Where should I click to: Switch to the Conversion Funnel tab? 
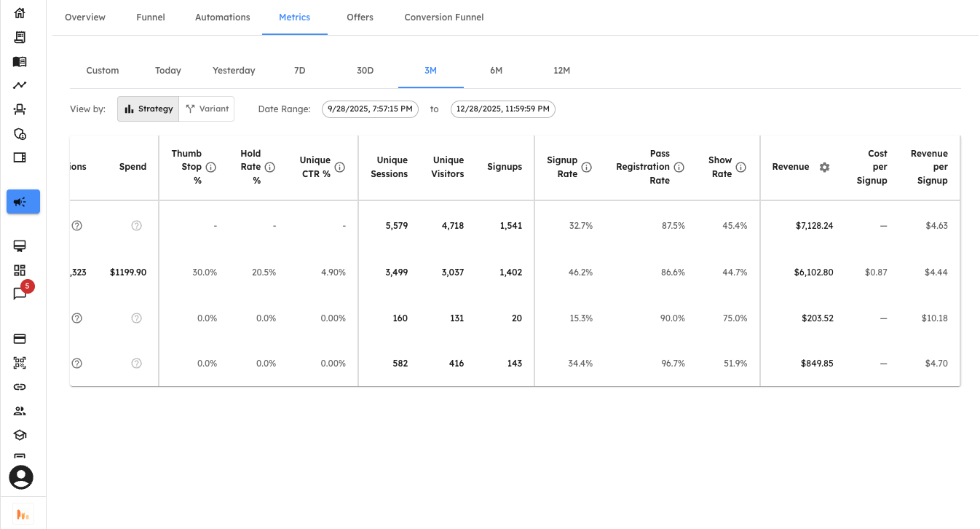click(x=443, y=17)
